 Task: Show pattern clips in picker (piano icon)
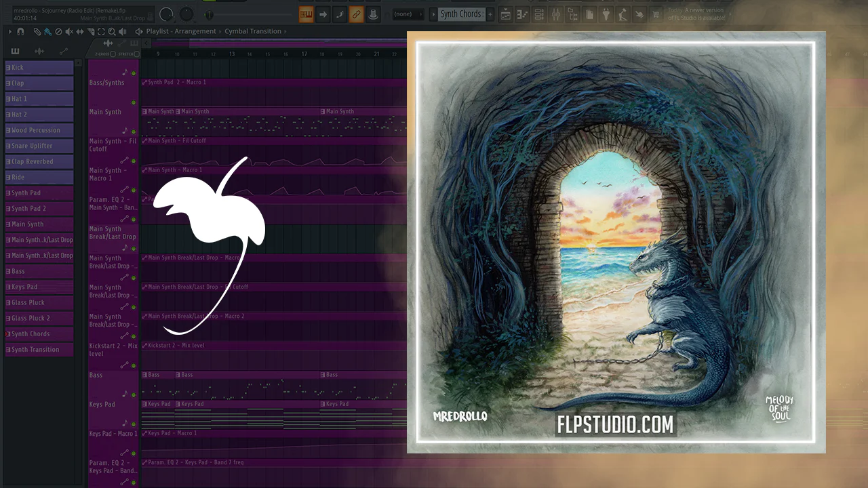[x=15, y=52]
